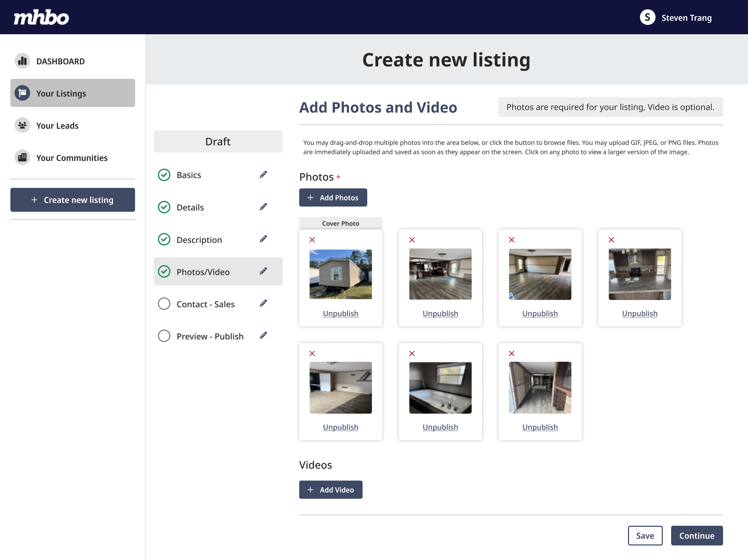Delete the bathtub photo using red X
748x560 pixels.
(x=412, y=353)
